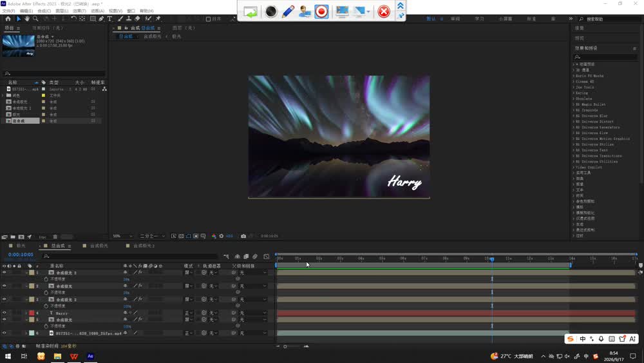
Task: Switch to the 合成极光 timeline tab
Action: click(x=99, y=246)
